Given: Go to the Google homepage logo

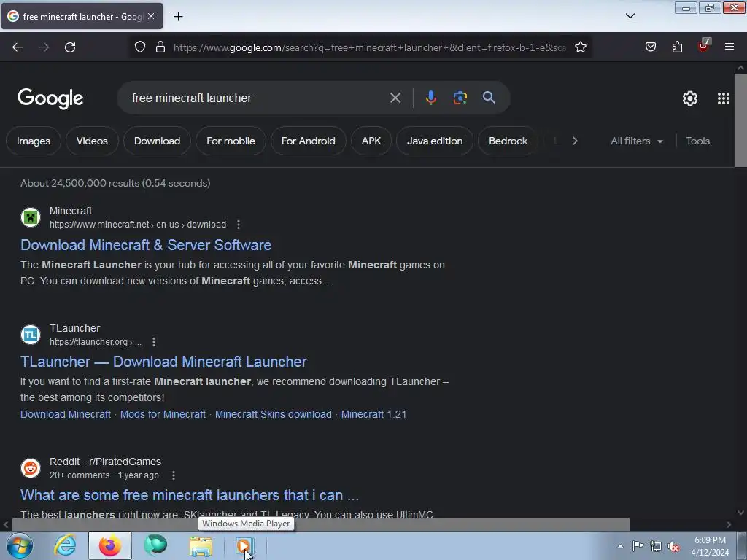Looking at the screenshot, I should point(50,98).
